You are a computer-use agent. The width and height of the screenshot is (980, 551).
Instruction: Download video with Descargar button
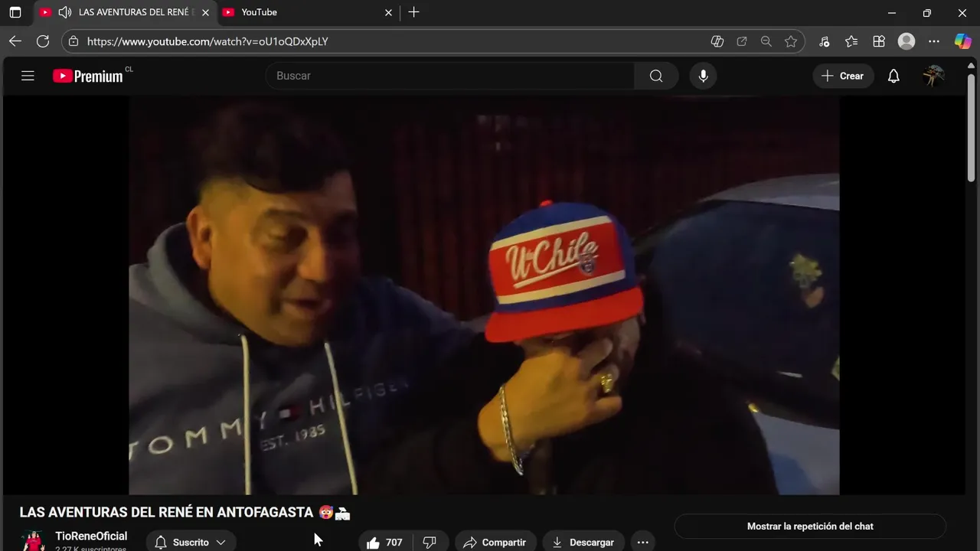click(x=583, y=542)
